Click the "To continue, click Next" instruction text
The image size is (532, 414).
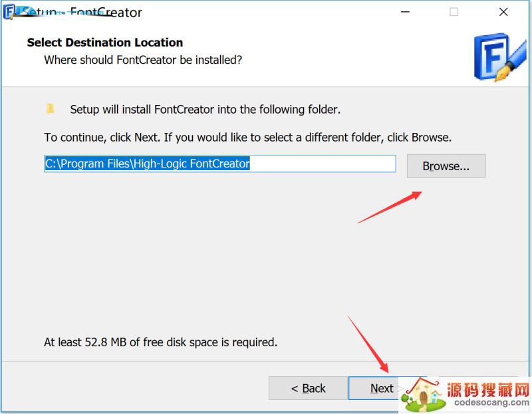point(247,138)
